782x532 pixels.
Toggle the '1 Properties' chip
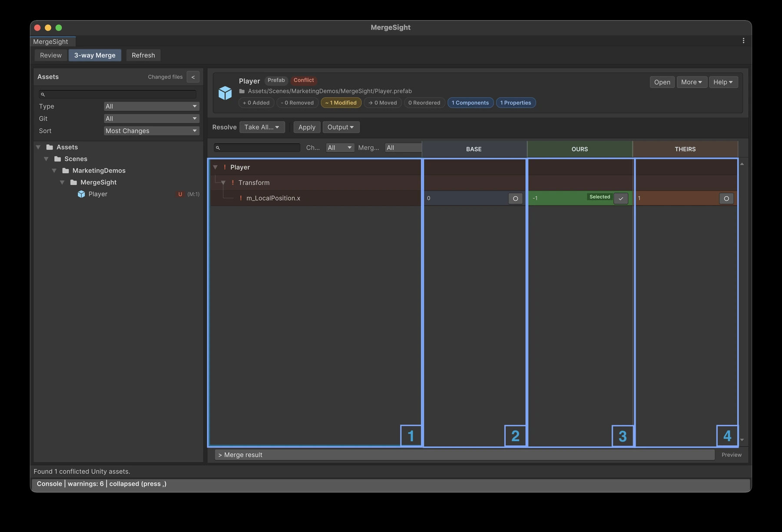click(x=516, y=103)
